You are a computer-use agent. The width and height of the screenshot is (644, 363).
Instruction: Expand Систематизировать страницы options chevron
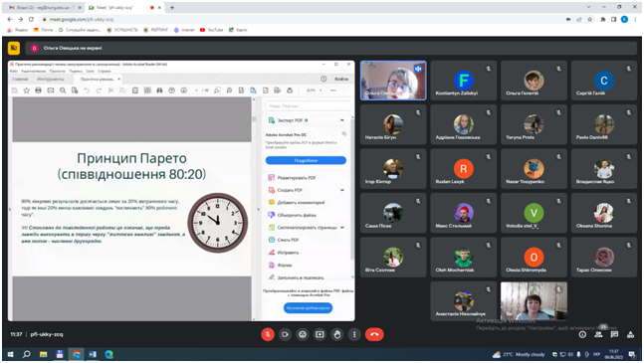point(342,227)
